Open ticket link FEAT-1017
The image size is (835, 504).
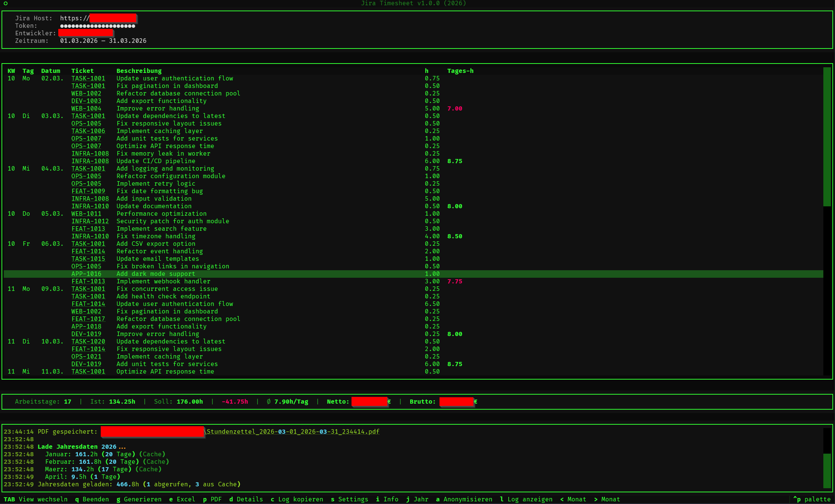pyautogui.click(x=88, y=319)
